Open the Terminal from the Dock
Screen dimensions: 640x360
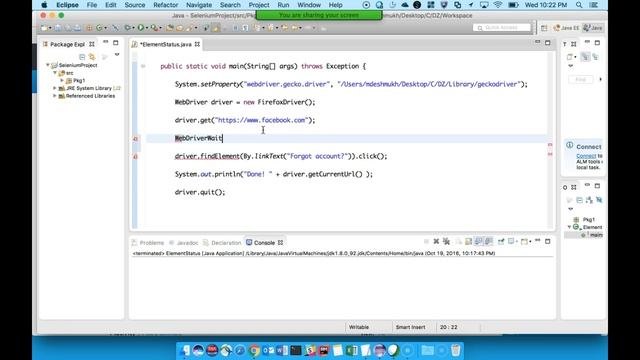click(x=296, y=350)
